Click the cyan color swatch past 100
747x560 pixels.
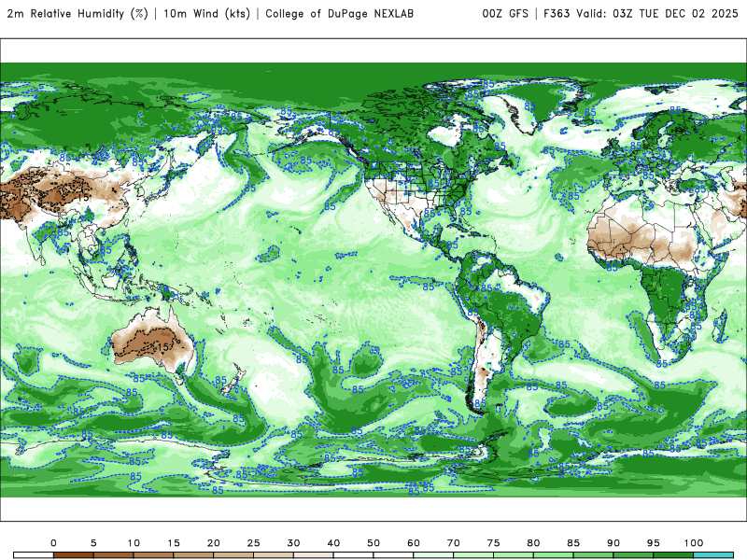coord(713,555)
